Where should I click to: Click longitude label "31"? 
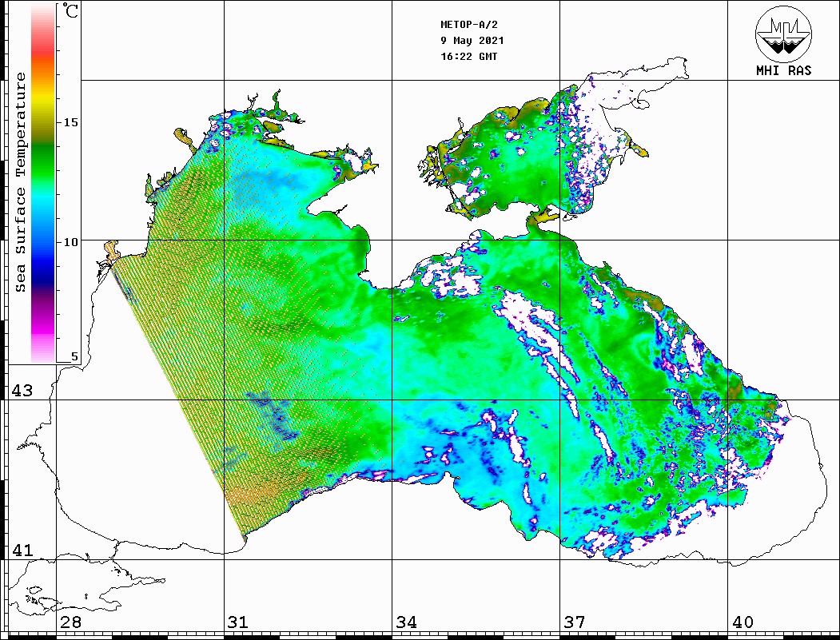pyautogui.click(x=238, y=622)
